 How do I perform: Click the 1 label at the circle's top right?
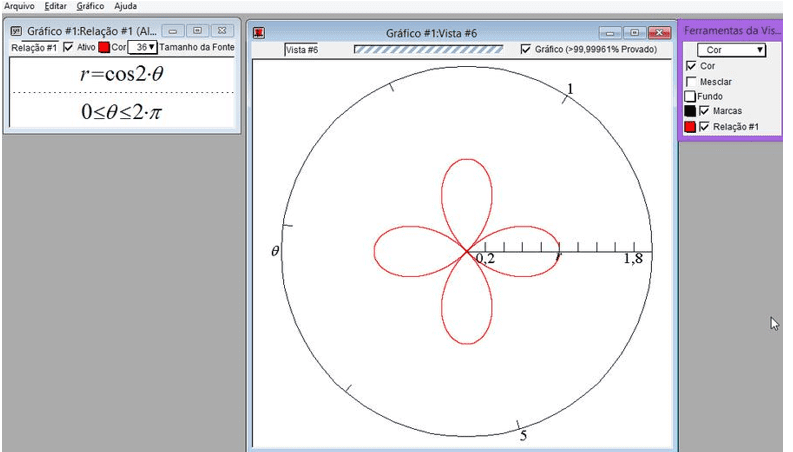click(x=570, y=89)
